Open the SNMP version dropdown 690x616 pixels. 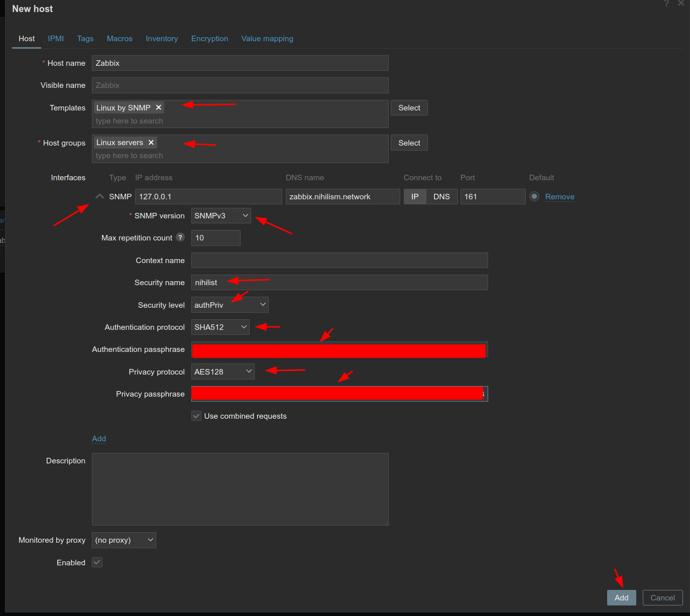[221, 215]
